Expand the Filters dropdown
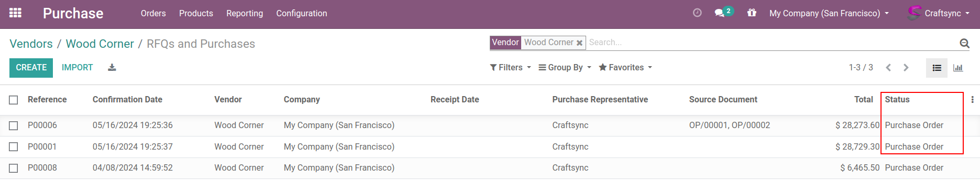This screenshot has height=189, width=980. pyautogui.click(x=511, y=67)
